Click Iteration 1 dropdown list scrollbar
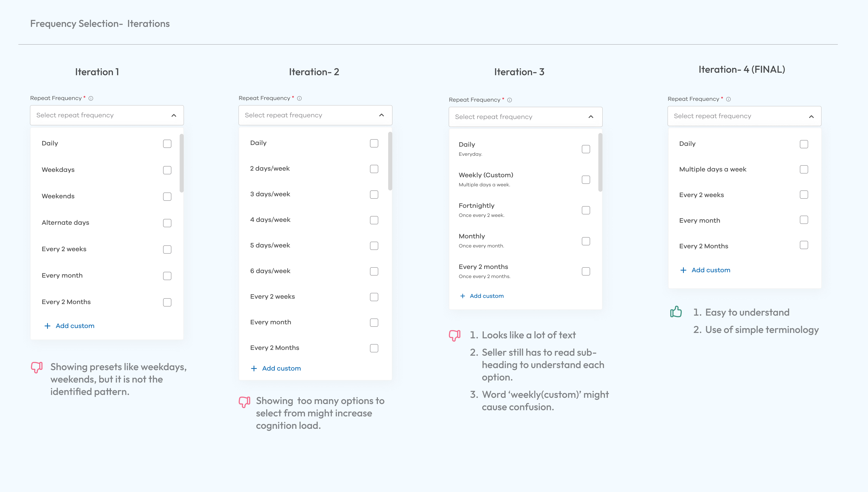868x492 pixels. (182, 163)
